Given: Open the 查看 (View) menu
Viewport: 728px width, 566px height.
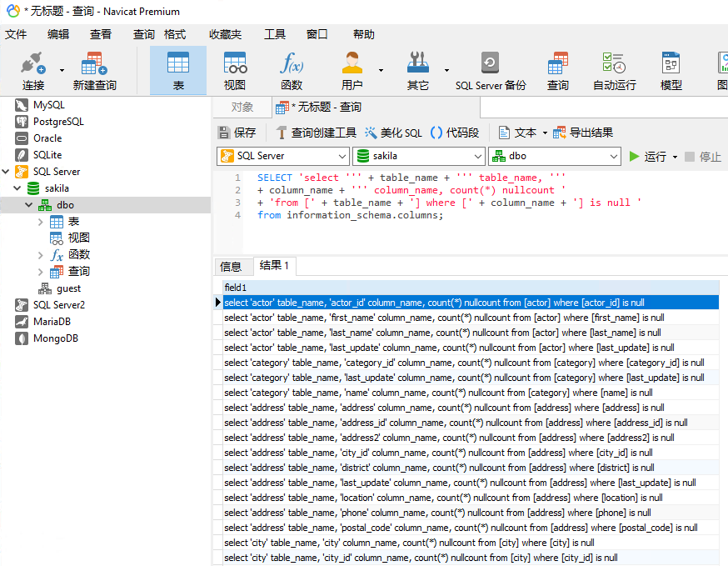Looking at the screenshot, I should tap(101, 34).
